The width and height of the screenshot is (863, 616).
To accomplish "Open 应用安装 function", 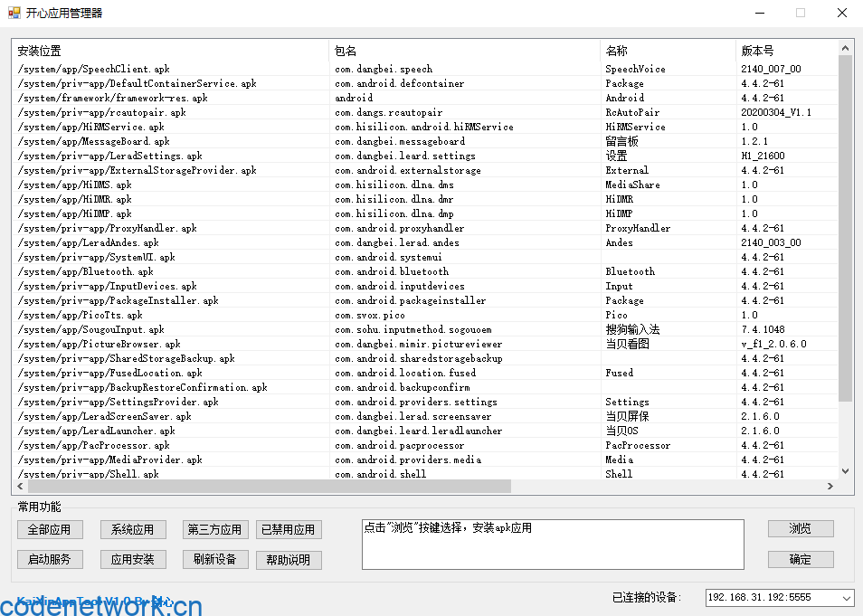I will tap(133, 559).
